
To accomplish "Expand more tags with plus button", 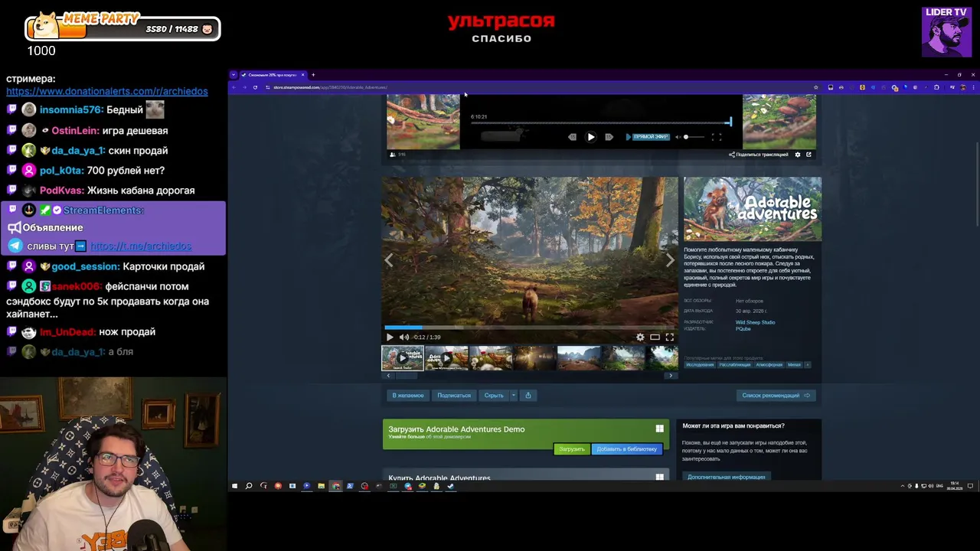I will (807, 365).
